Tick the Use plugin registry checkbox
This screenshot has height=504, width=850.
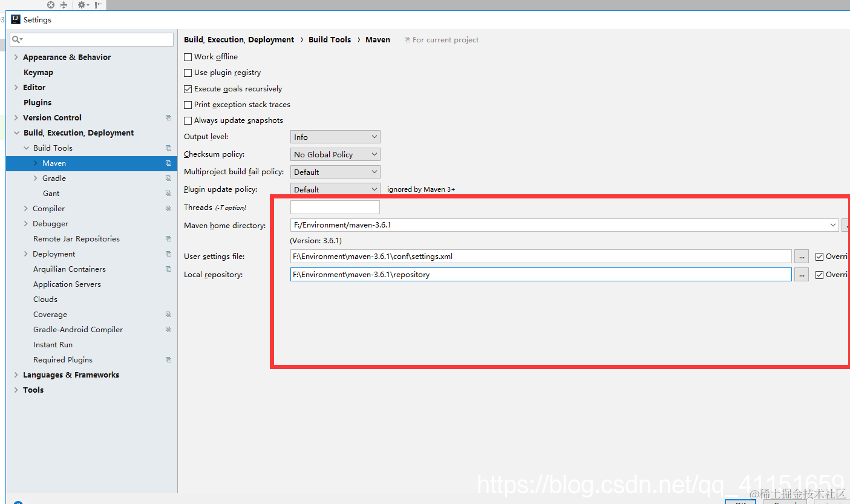(188, 73)
